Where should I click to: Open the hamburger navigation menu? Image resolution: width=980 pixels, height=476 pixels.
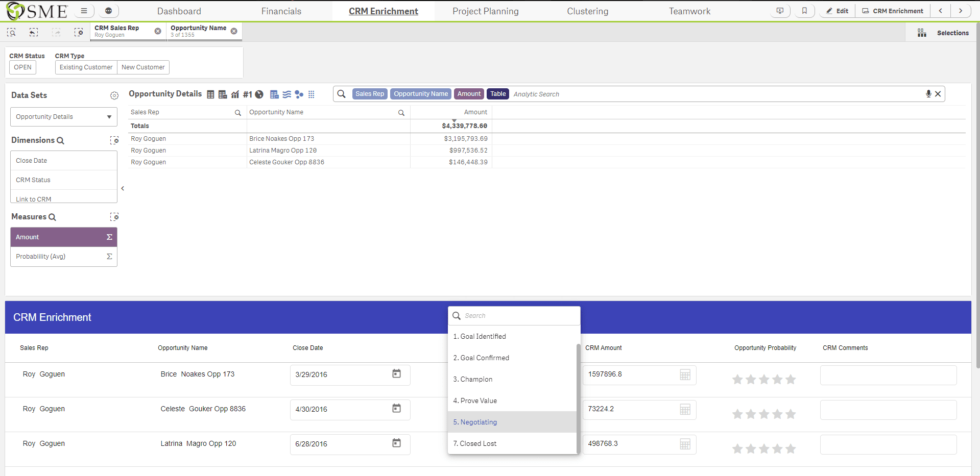point(84,11)
